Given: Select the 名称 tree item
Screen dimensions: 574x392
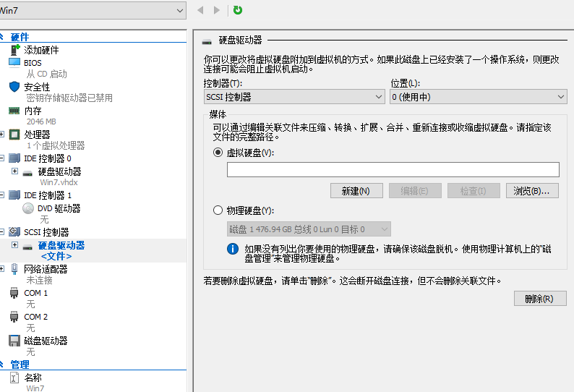Looking at the screenshot, I should pyautogui.click(x=33, y=378).
